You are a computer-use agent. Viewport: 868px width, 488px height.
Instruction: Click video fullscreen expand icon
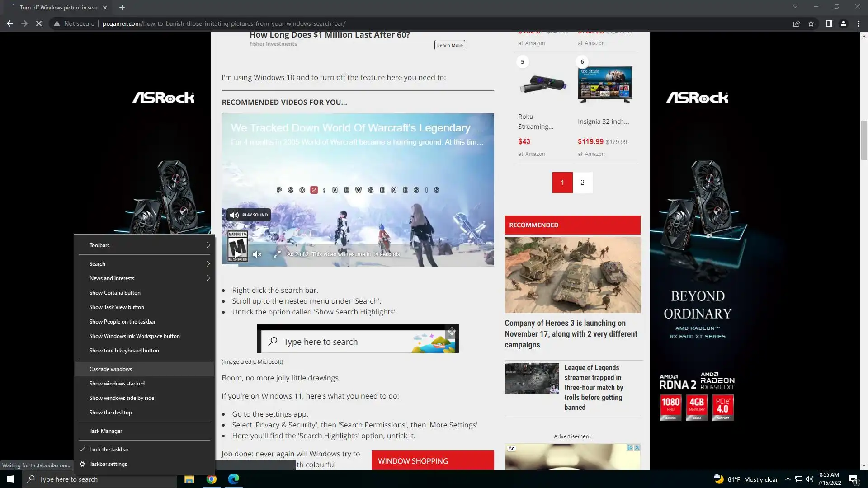point(277,254)
